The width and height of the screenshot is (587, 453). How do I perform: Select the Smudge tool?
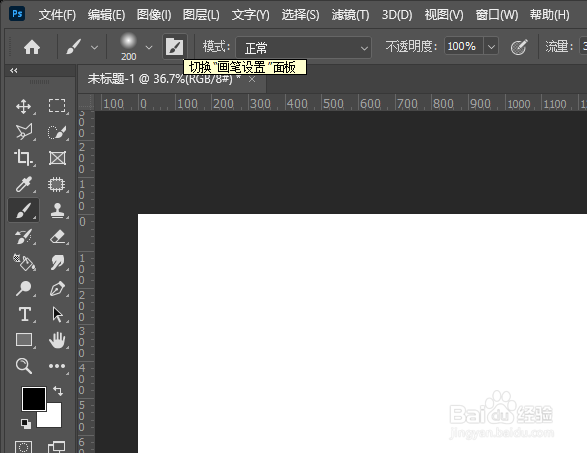pyautogui.click(x=57, y=262)
